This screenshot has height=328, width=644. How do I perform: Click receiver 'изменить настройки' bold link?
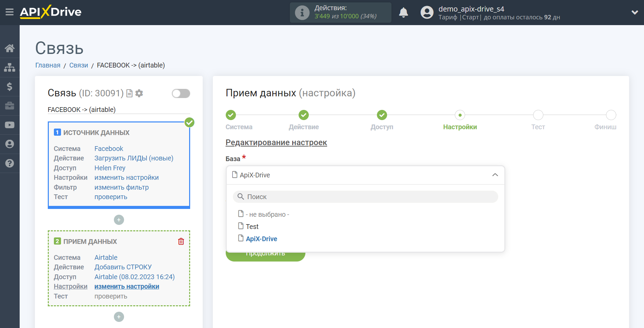click(127, 286)
